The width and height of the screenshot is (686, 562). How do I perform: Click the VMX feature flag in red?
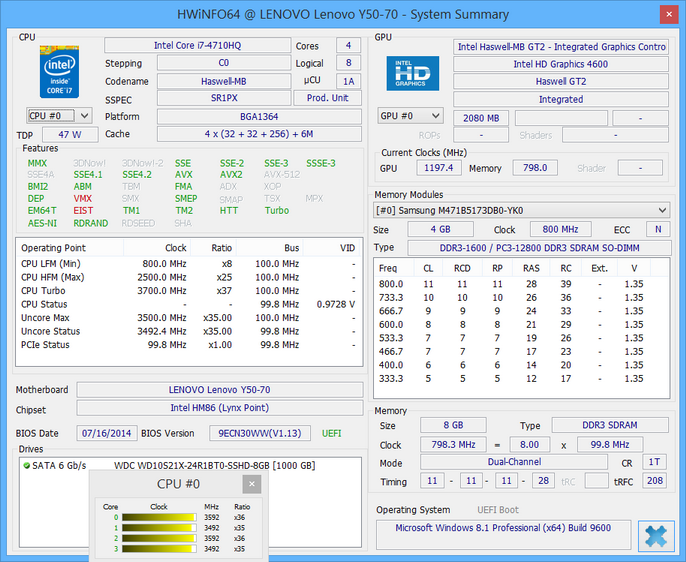83,199
